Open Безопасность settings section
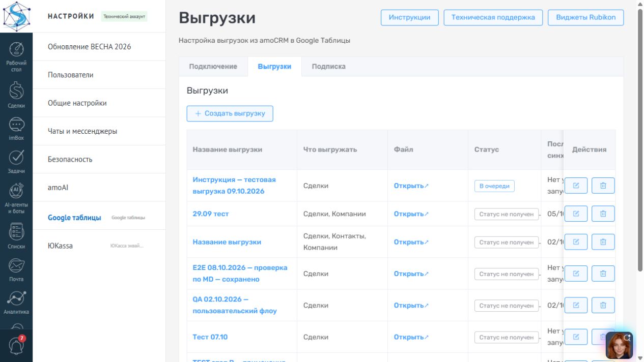This screenshot has height=362, width=644. tap(99, 159)
